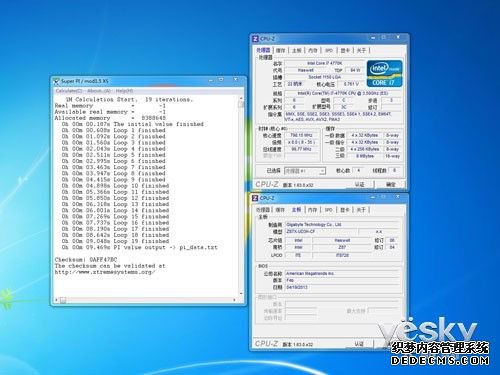Click the lower CPU-Z window's Z icon
500x375 pixels.
click(x=255, y=198)
